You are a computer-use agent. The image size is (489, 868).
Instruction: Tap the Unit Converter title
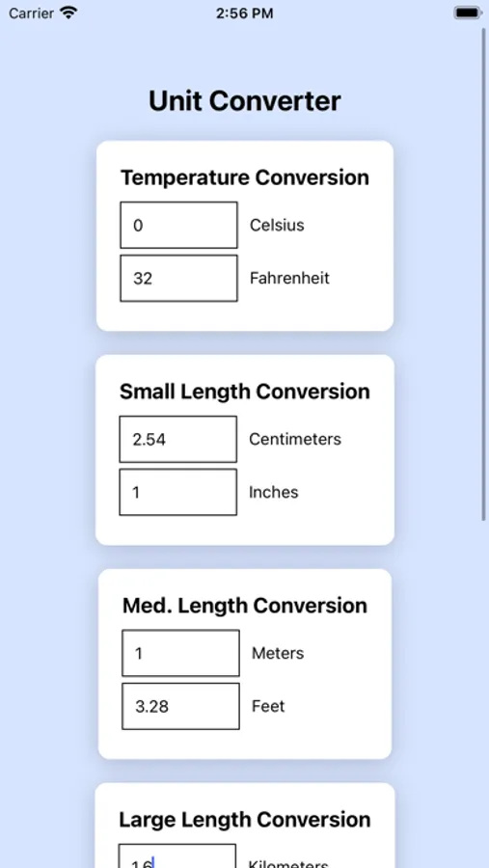[x=245, y=101]
